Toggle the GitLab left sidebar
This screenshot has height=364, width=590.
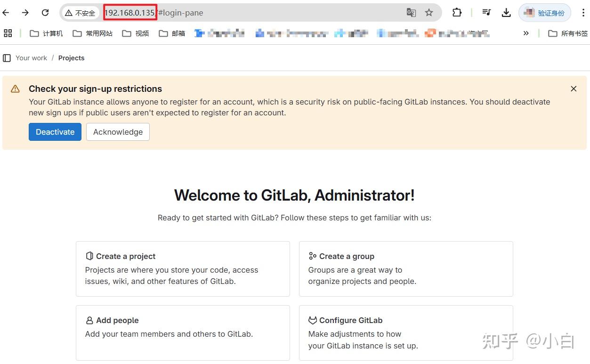tap(7, 57)
